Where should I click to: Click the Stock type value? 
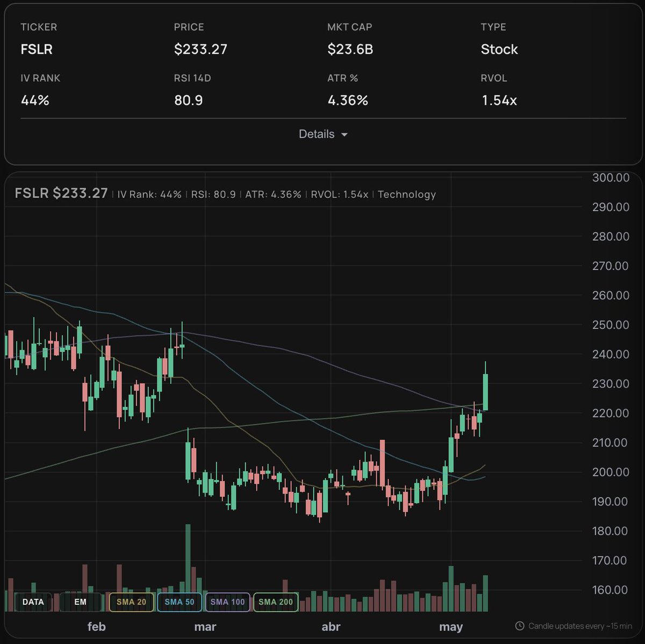click(499, 49)
